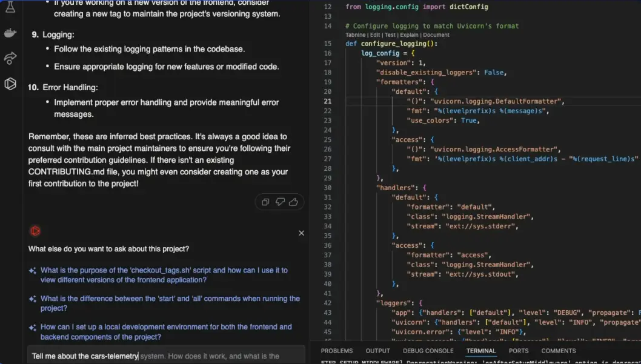The width and height of the screenshot is (641, 364).
Task: Select the TERMINAL tab
Action: pyautogui.click(x=481, y=351)
